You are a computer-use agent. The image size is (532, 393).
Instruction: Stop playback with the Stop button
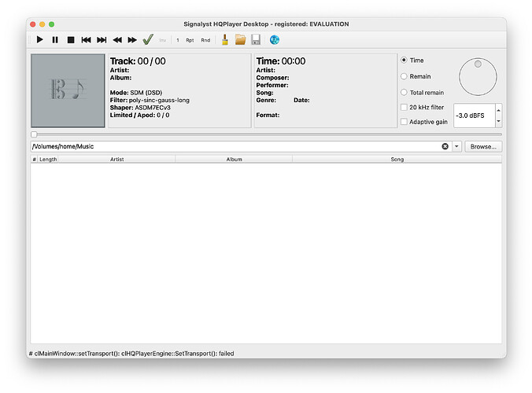pos(71,40)
